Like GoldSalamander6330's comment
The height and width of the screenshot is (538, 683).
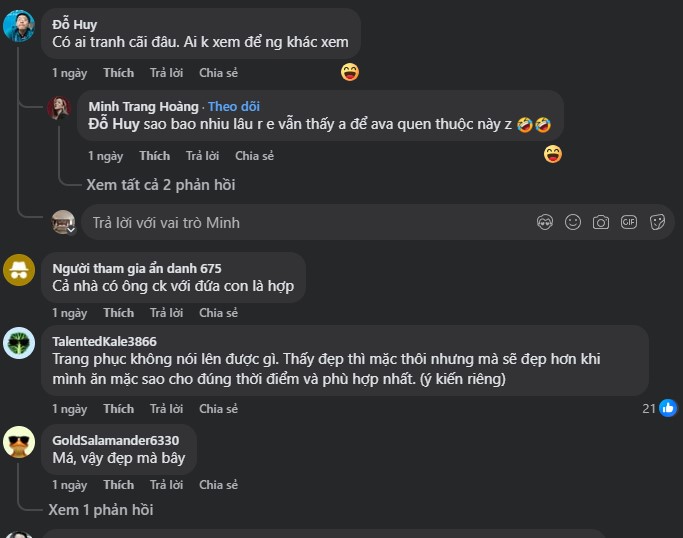tap(118, 485)
